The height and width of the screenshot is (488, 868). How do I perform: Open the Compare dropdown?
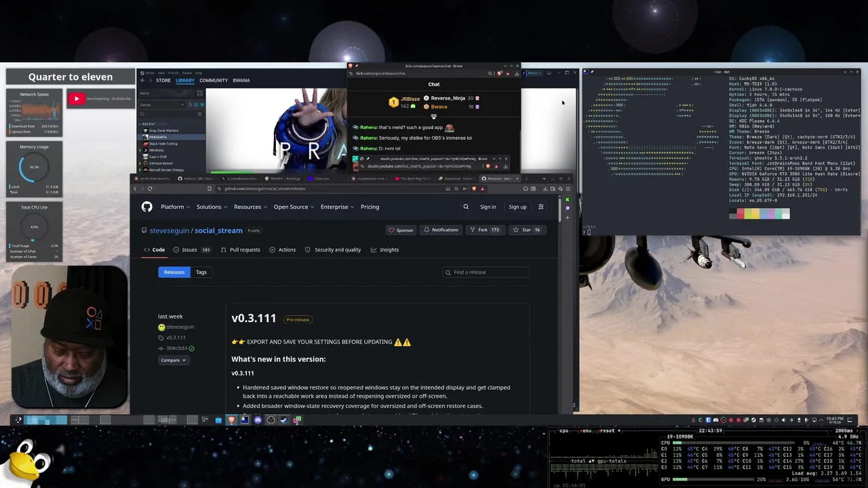click(173, 360)
